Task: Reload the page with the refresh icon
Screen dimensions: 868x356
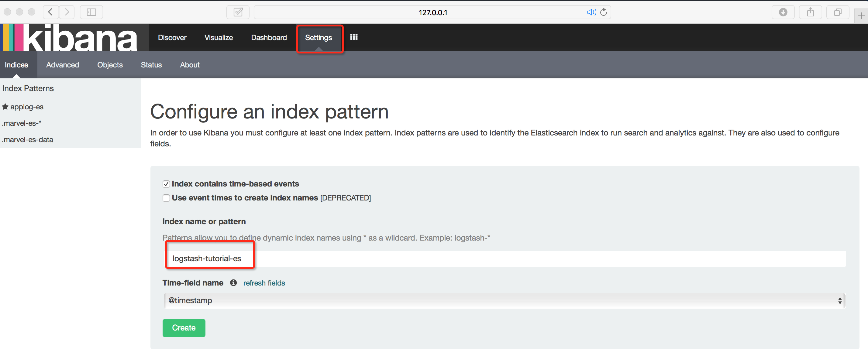Action: click(x=604, y=12)
